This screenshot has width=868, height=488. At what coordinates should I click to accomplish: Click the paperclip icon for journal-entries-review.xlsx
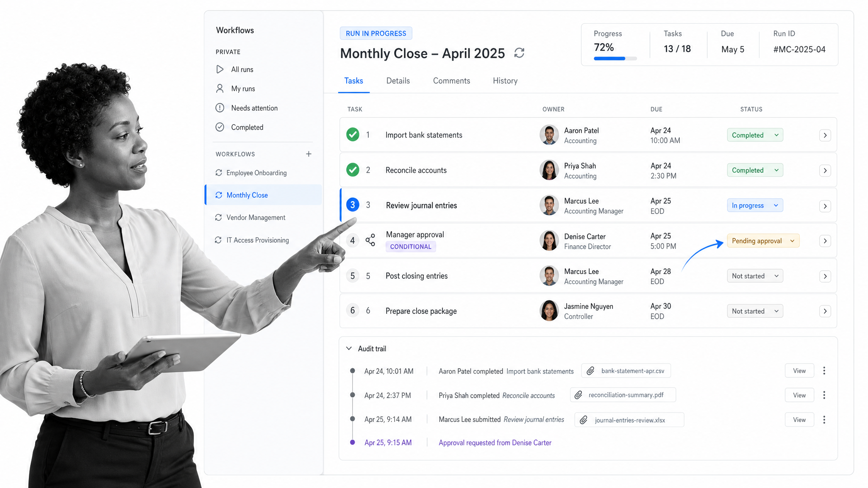[584, 420]
